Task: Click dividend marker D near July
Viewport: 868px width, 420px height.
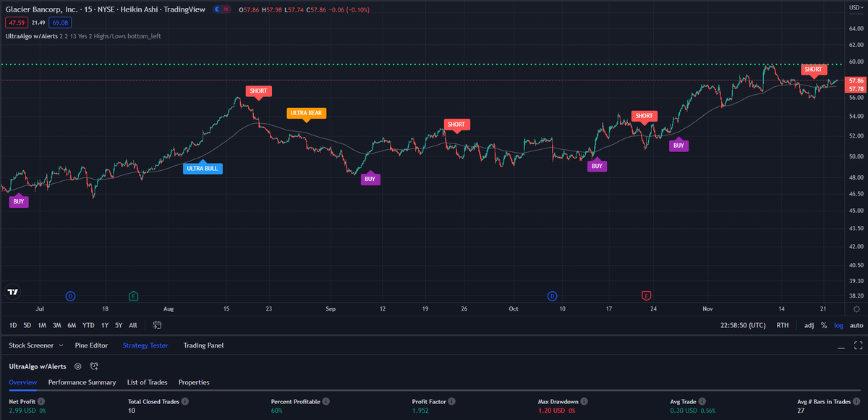Action: (70, 295)
